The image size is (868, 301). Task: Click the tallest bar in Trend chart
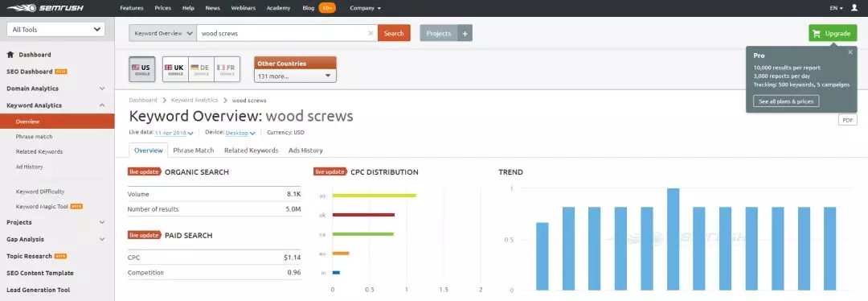click(x=674, y=239)
